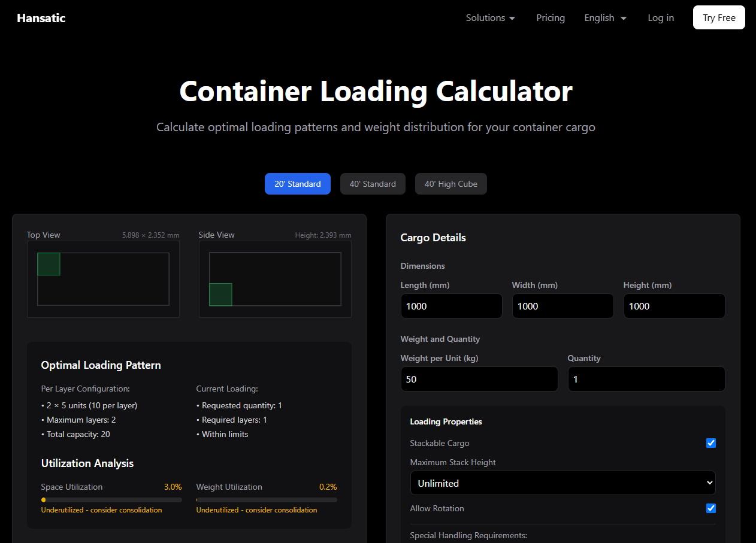Click the Height (mm) input field
The width and height of the screenshot is (756, 543).
point(674,306)
